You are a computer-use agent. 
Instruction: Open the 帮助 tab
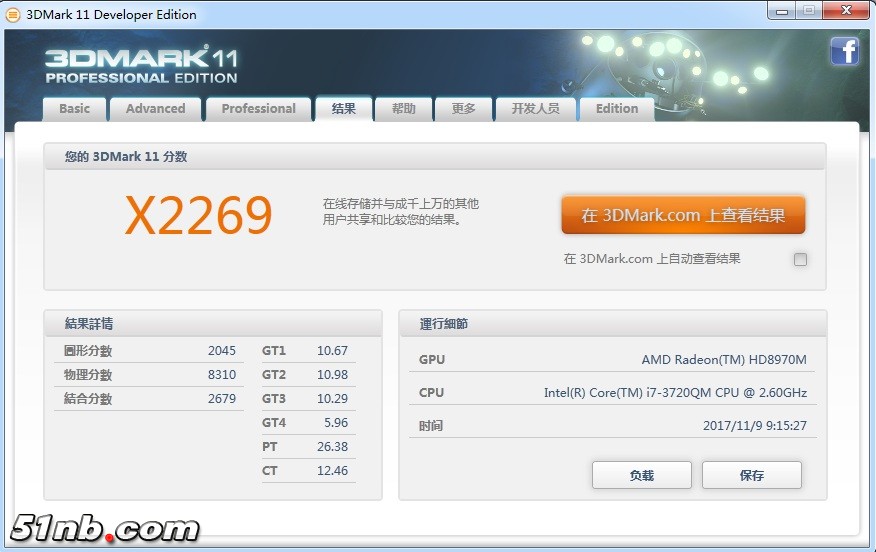tap(403, 108)
